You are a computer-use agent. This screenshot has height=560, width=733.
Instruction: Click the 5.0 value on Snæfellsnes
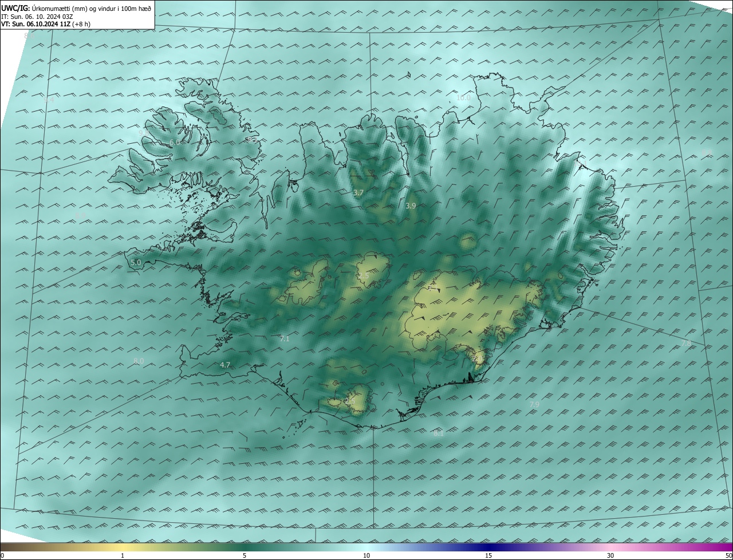[x=136, y=262]
